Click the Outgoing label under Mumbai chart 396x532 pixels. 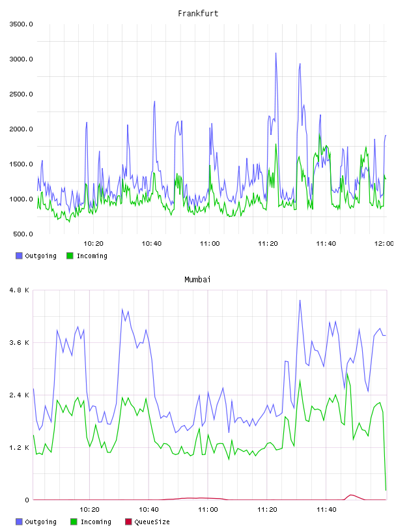pyautogui.click(x=40, y=522)
